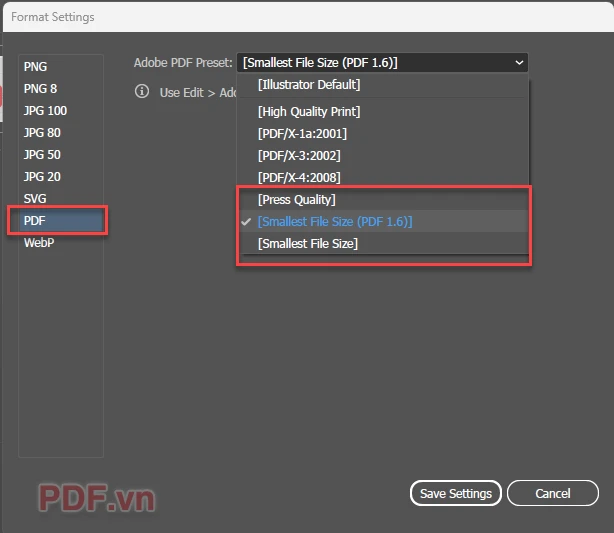Click the info icon beside Use Edit

[142, 91]
